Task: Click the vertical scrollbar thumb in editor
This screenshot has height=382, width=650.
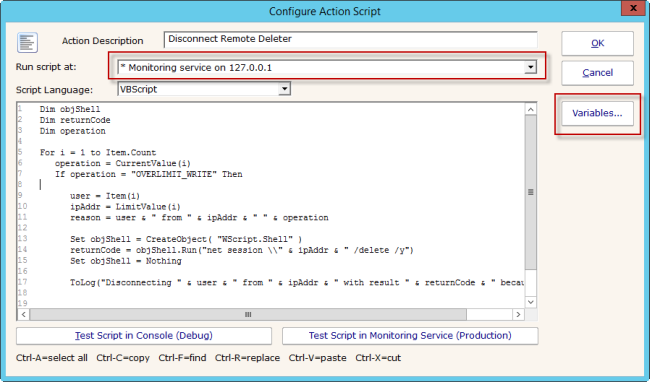Action: click(531, 192)
